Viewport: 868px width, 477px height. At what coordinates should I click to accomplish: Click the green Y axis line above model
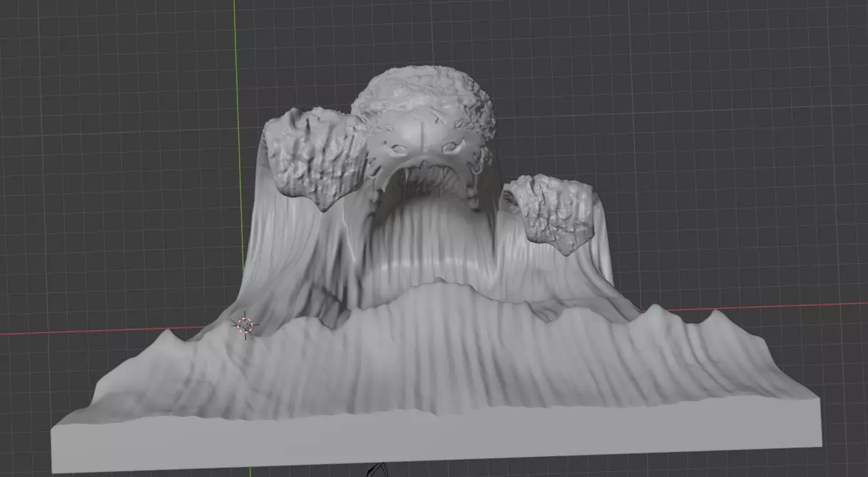click(x=235, y=57)
